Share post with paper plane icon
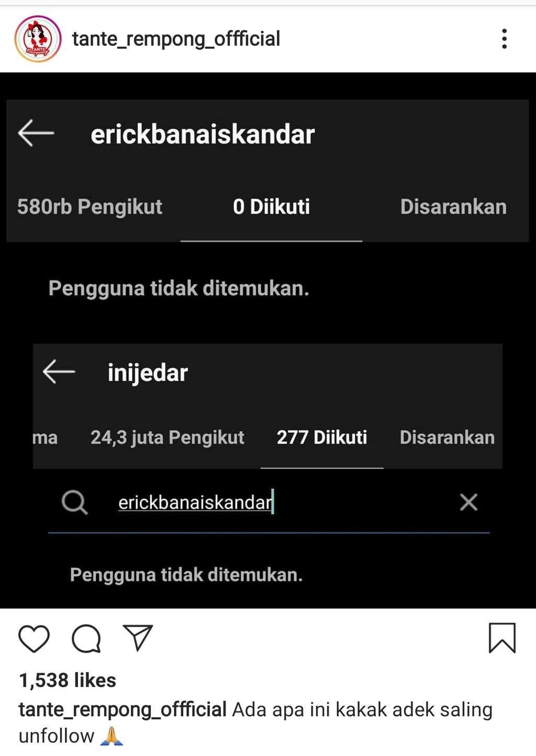 click(x=138, y=637)
